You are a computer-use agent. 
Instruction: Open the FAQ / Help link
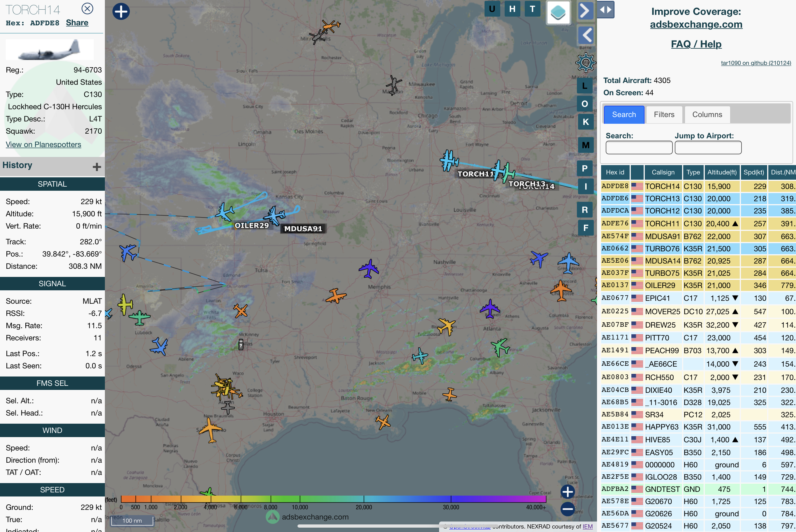click(x=696, y=44)
